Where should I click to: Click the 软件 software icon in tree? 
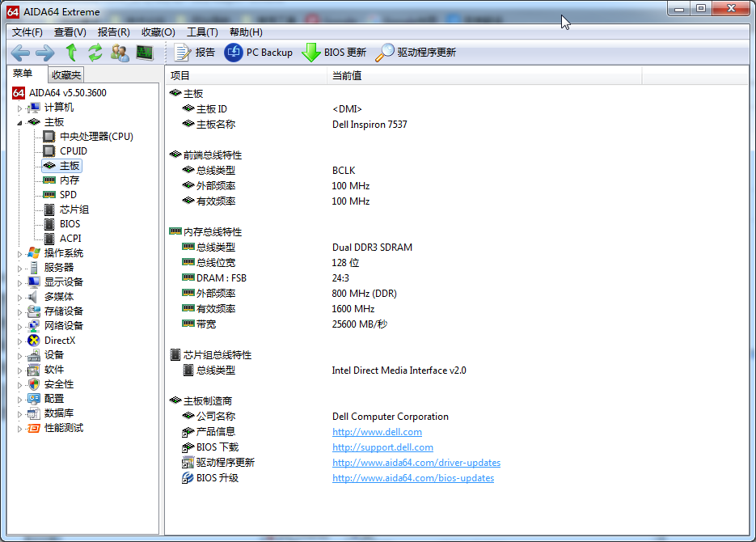34,370
